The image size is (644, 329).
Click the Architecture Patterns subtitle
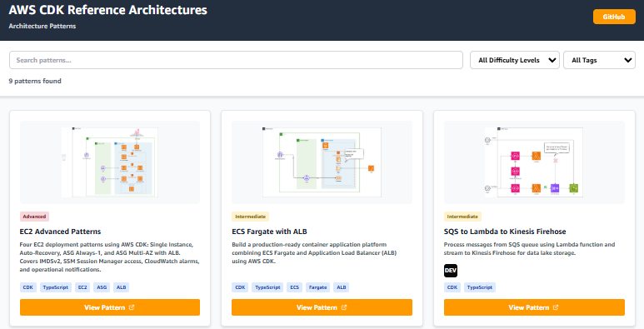42,26
